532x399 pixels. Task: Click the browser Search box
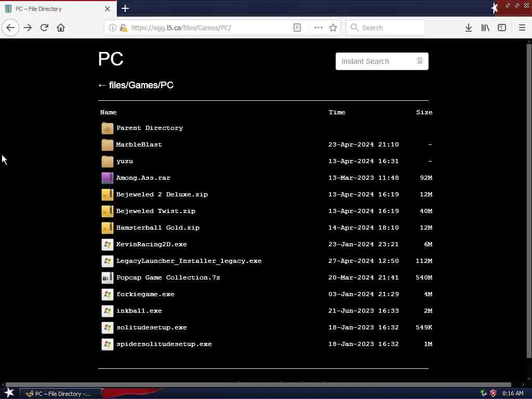[386, 28]
